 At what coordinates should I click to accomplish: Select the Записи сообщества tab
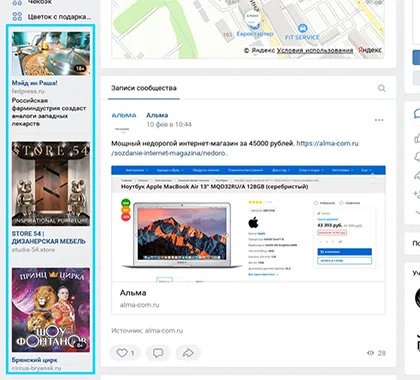(x=144, y=88)
